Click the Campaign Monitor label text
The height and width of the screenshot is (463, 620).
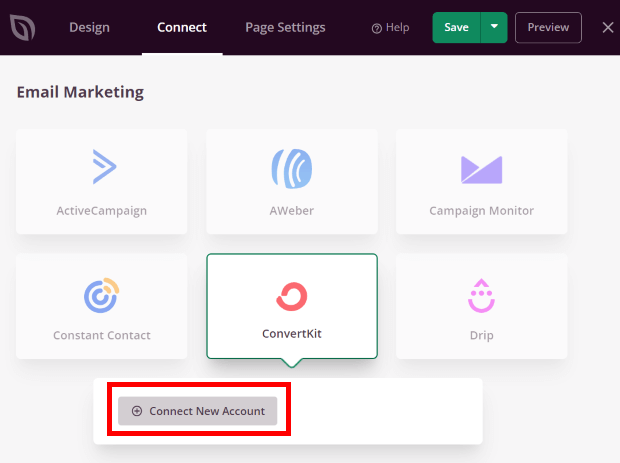[x=482, y=211]
